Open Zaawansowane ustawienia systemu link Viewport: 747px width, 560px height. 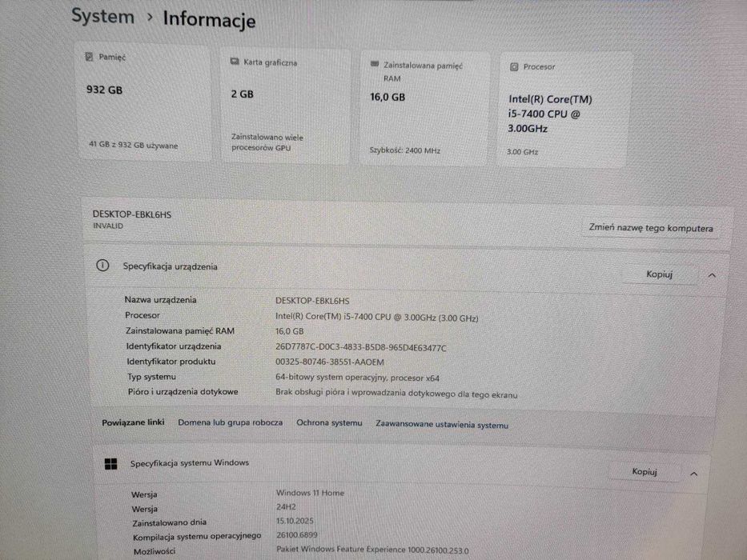(442, 424)
